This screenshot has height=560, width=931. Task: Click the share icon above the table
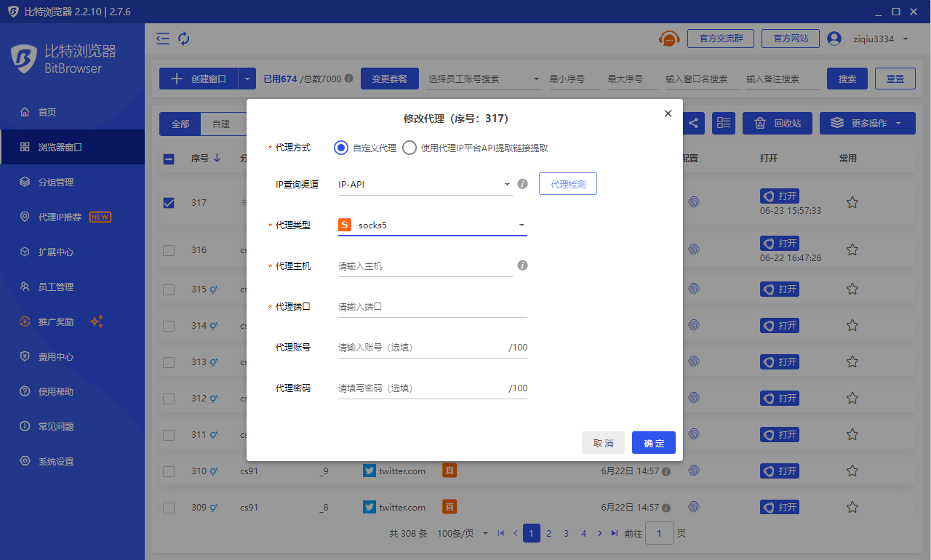coord(693,124)
